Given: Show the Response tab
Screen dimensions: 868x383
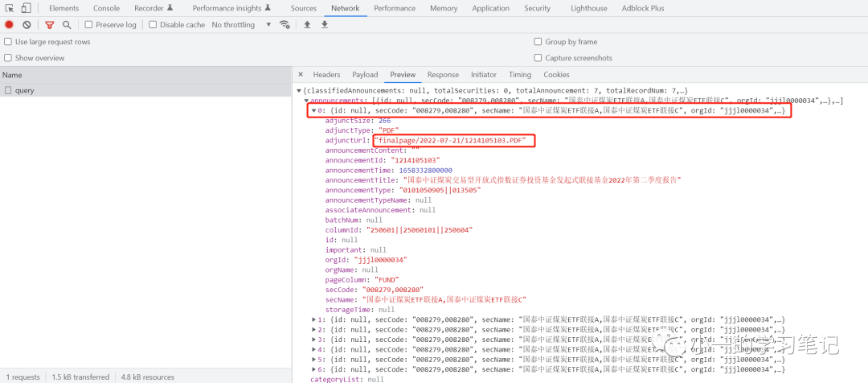Looking at the screenshot, I should [443, 74].
